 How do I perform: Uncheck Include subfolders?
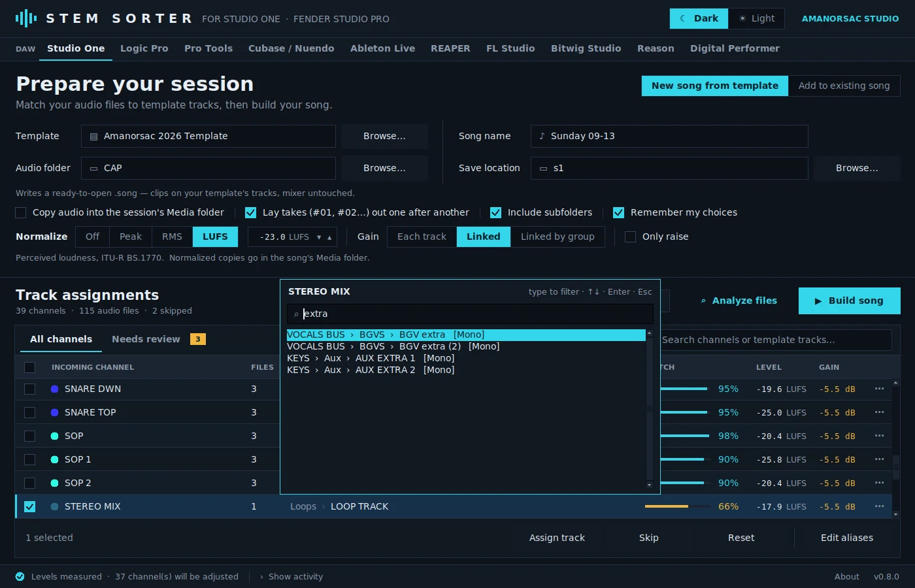point(495,212)
